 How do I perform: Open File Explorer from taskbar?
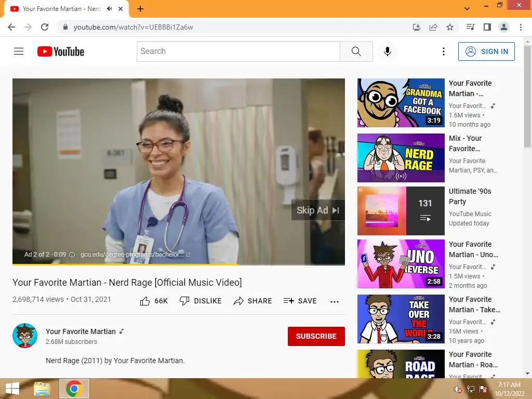tap(42, 389)
